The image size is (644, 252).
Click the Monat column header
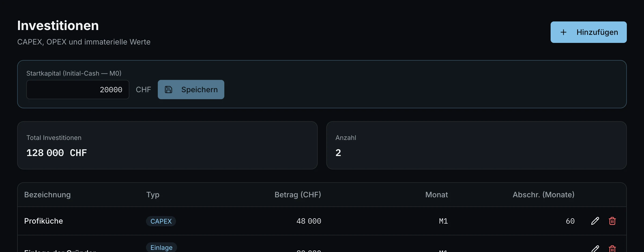pos(437,195)
